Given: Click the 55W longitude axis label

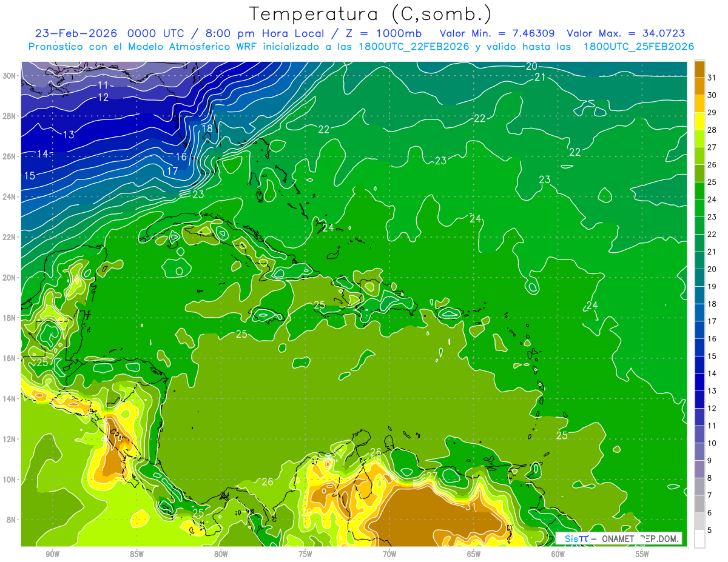Looking at the screenshot, I should point(642,554).
